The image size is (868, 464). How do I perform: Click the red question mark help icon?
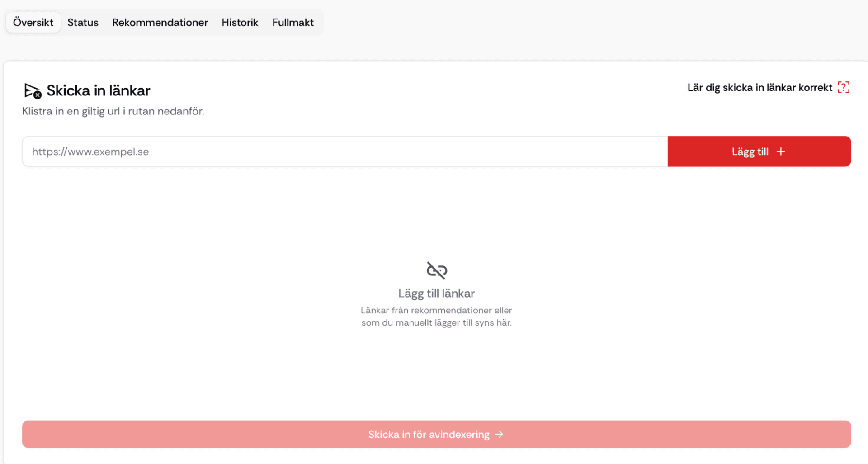coord(843,87)
